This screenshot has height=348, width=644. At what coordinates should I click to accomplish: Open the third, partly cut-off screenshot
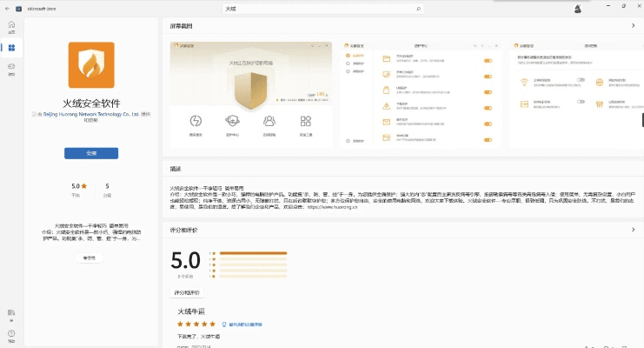(x=576, y=95)
